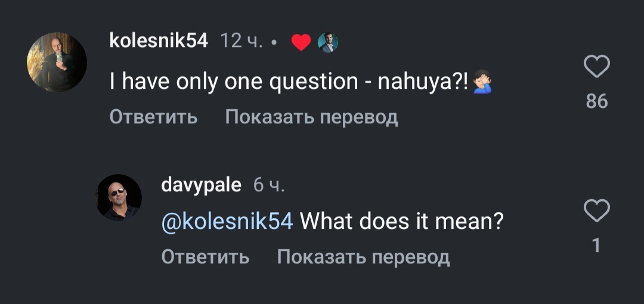Click the 12 ч. timestamp

click(x=241, y=41)
